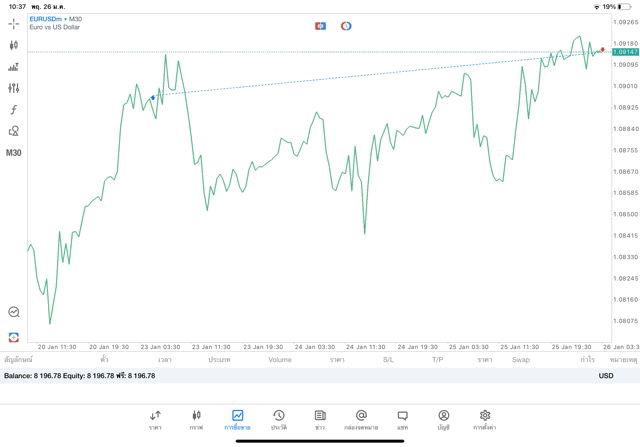
Task: Open the indicators (f) icon
Action: (13, 109)
